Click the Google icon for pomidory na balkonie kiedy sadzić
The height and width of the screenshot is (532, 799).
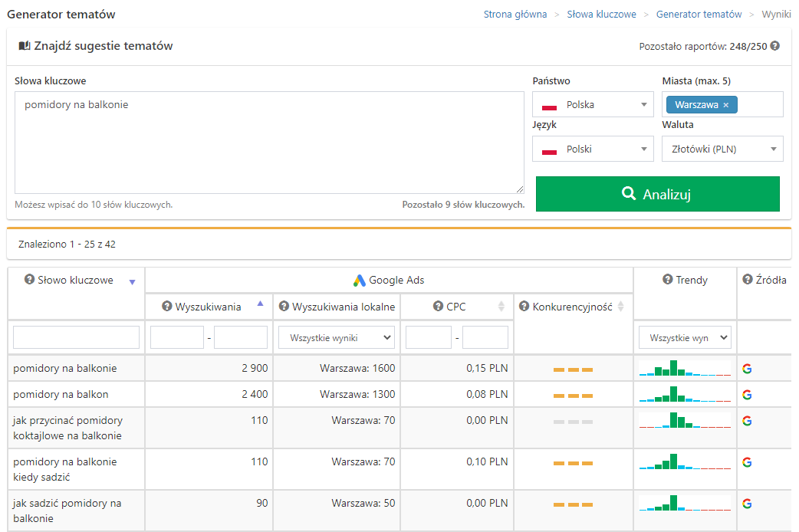click(x=747, y=462)
